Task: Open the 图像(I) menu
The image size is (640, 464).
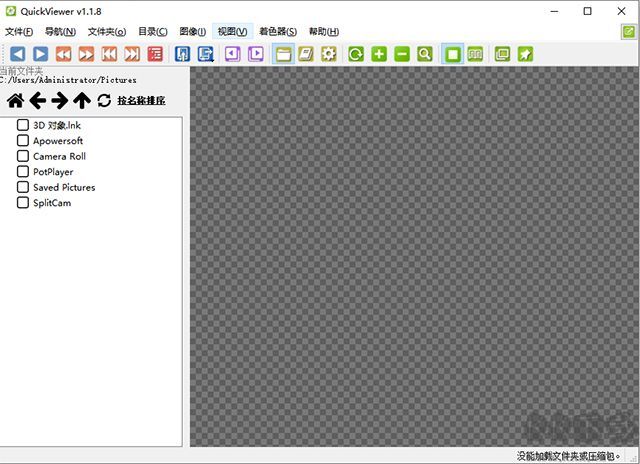Action: [x=192, y=31]
